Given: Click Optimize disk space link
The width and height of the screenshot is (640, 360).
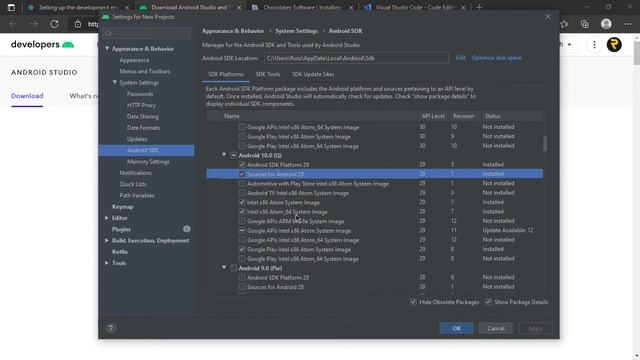Looking at the screenshot, I should coord(496,58).
